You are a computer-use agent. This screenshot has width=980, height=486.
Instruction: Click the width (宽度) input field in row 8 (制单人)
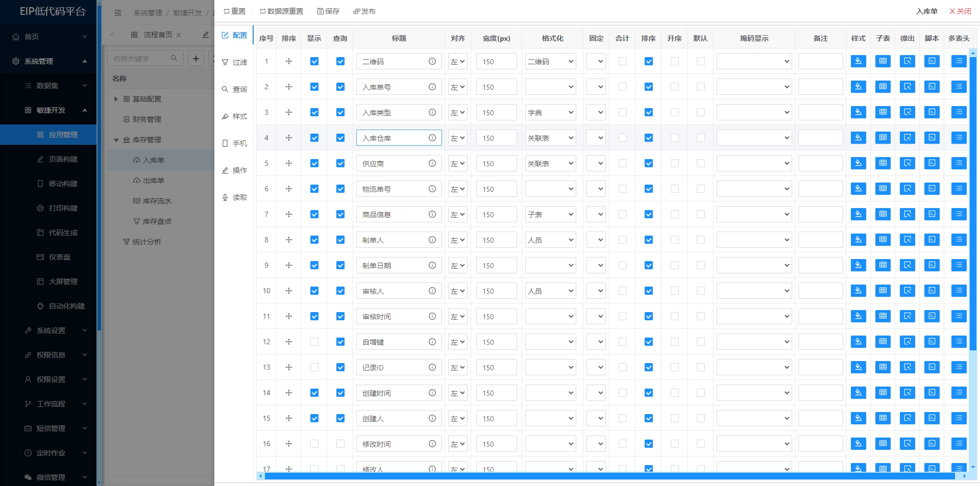(x=497, y=240)
